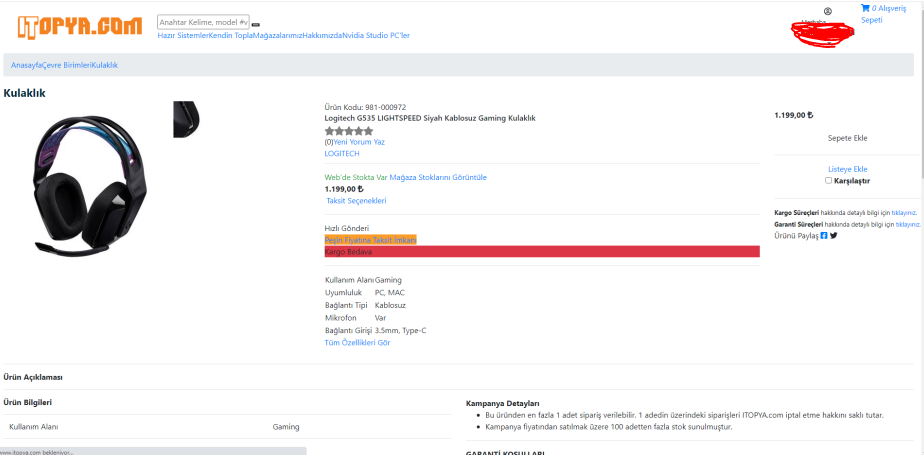Click tıklayınız link for Kargo Süreçleri
This screenshot has width=924, height=455.
coord(903,213)
